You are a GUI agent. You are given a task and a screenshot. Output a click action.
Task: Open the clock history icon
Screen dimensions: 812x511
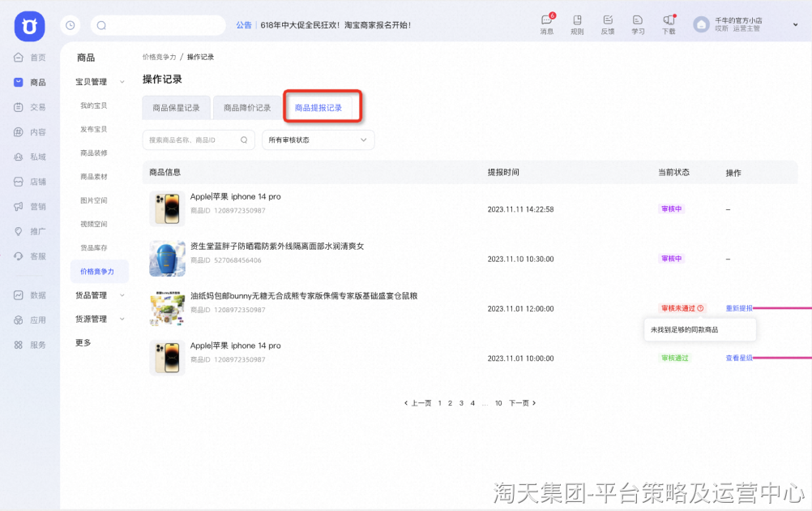click(x=71, y=25)
